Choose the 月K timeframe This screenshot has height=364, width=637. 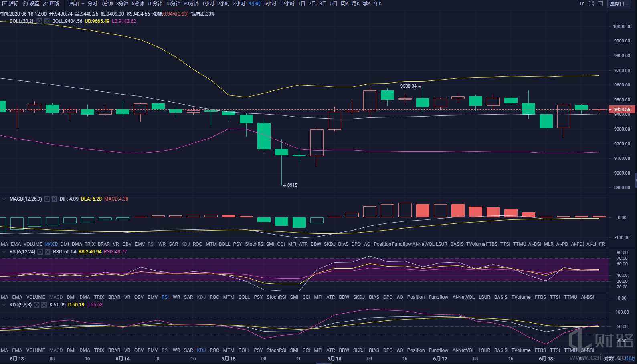tap(356, 4)
